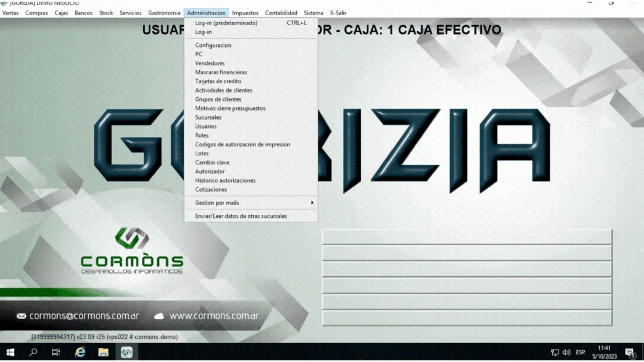Viewport: 644px width, 362px height.
Task: Collapse the Administracion menu
Action: point(206,13)
